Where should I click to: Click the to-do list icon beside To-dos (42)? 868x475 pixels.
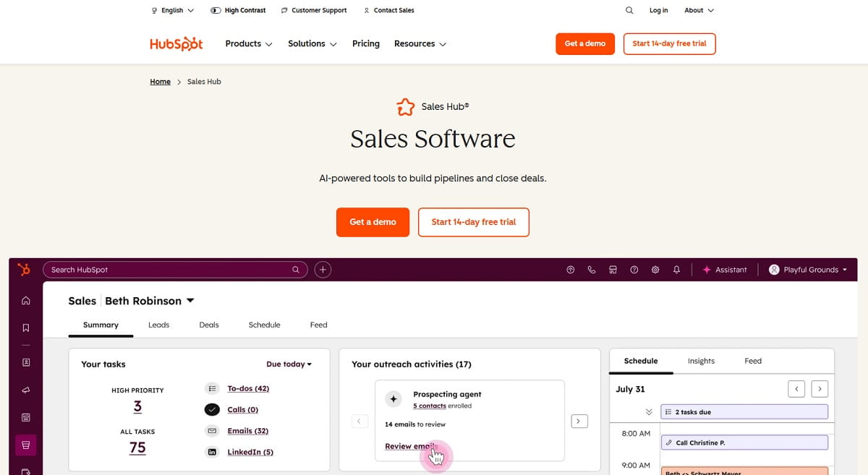click(x=213, y=388)
